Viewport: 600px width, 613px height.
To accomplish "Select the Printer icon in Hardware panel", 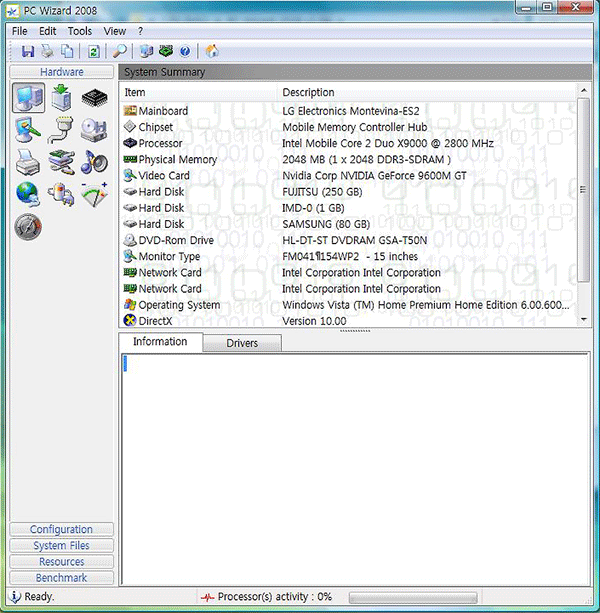I will click(x=28, y=162).
